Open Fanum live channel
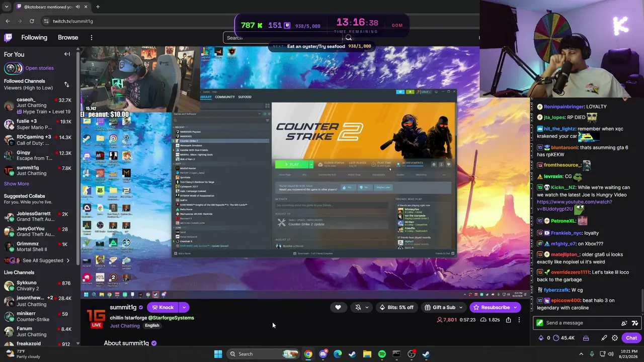The width and height of the screenshot is (644, 362). (38, 331)
